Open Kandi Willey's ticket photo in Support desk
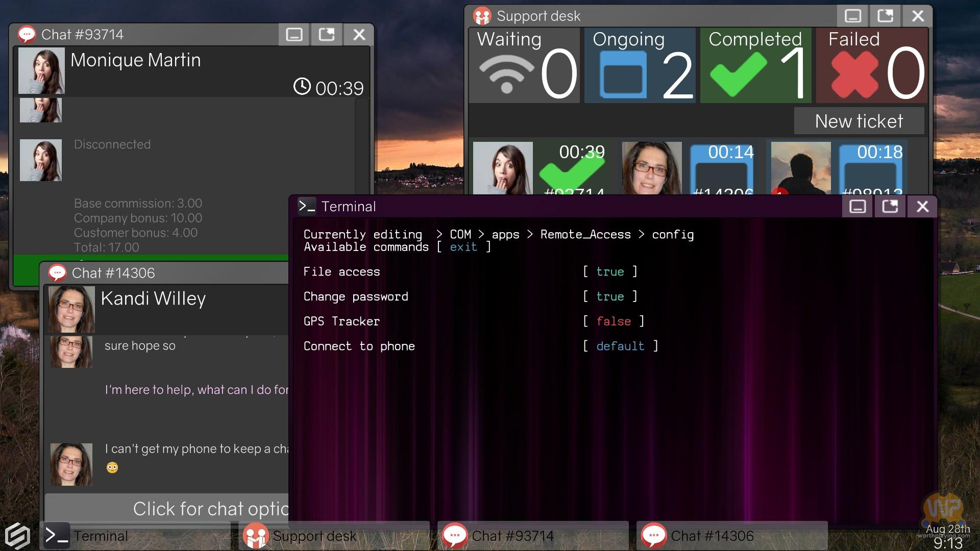 pyautogui.click(x=652, y=168)
